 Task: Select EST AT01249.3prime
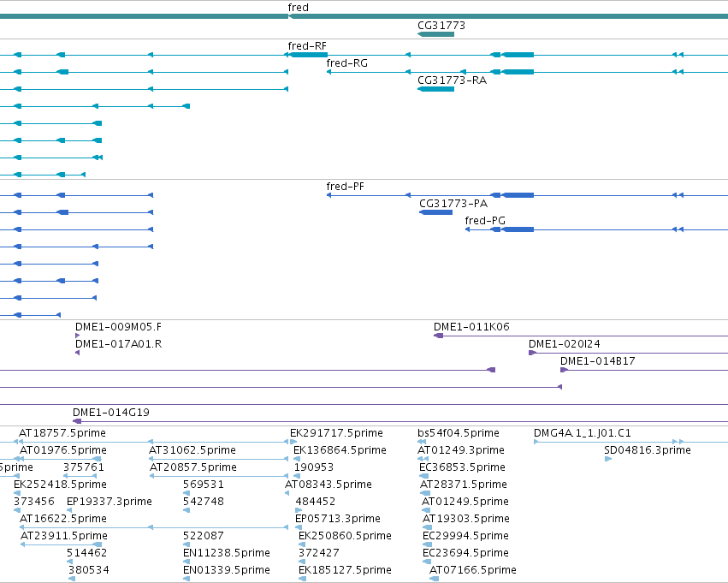[461, 450]
